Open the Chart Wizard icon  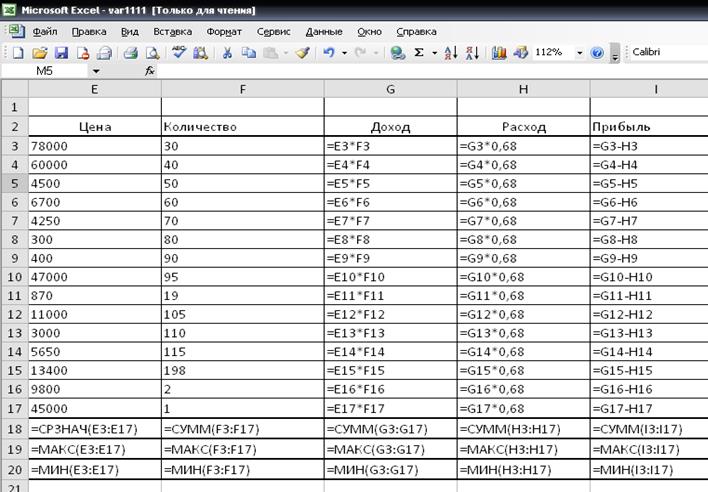[x=499, y=53]
